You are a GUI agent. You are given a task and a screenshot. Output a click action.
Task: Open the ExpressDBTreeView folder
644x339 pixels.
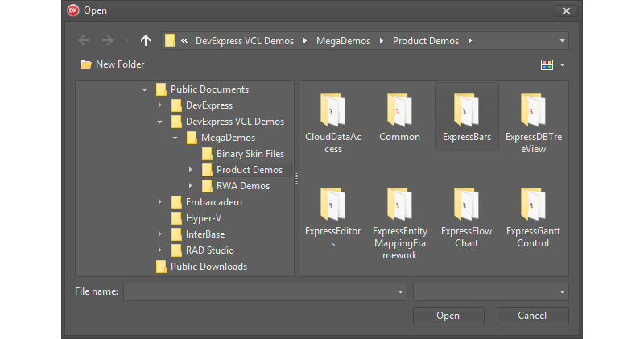click(x=534, y=110)
